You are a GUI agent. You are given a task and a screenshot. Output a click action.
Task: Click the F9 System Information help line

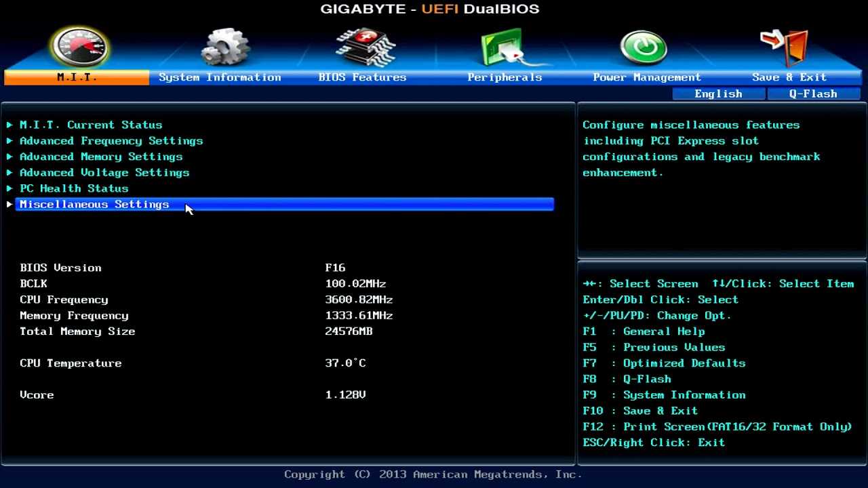coord(664,395)
